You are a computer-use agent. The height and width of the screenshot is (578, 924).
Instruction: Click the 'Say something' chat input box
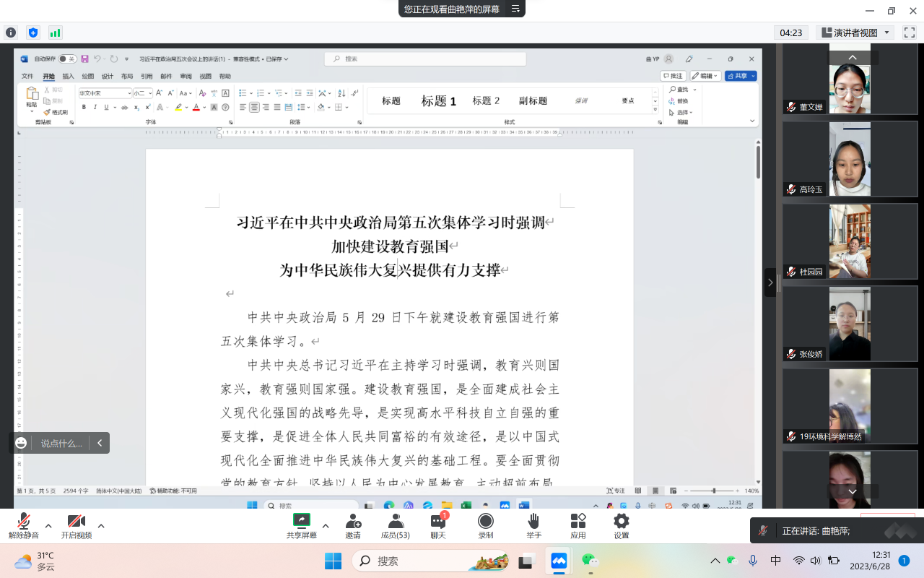click(61, 443)
